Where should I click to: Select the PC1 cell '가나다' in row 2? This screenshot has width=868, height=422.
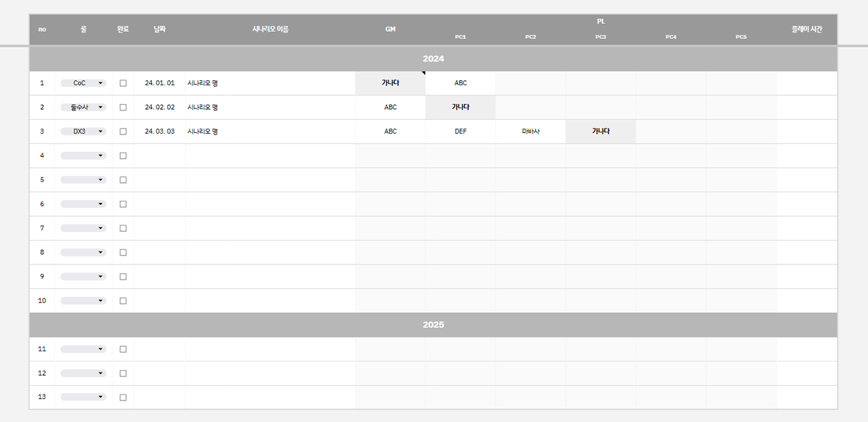(461, 107)
